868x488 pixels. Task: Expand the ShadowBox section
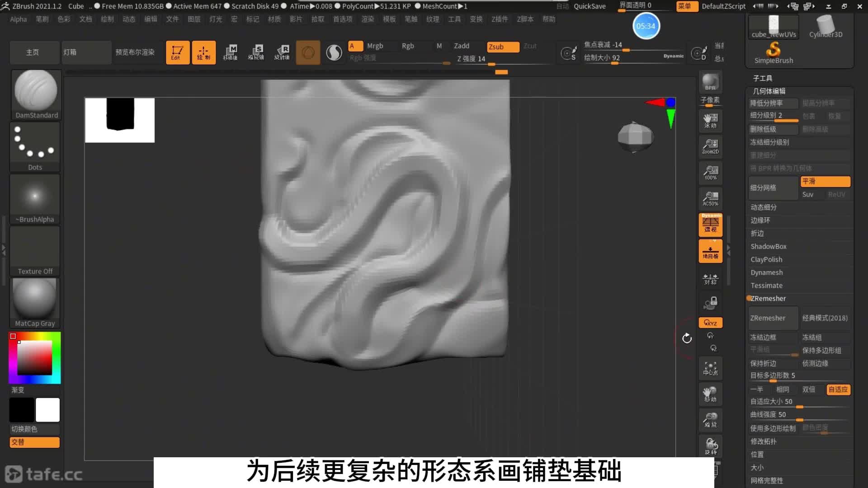tap(768, 246)
